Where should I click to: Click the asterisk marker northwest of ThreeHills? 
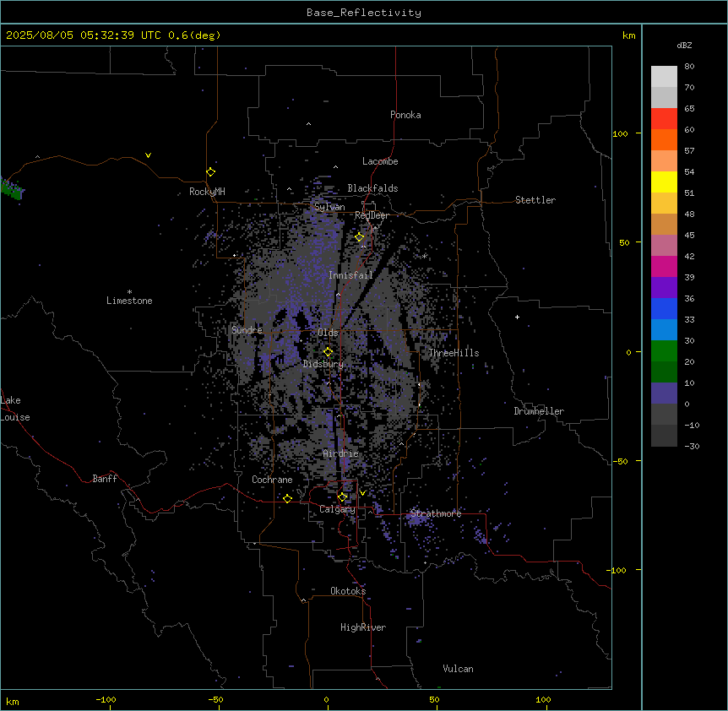(424, 256)
